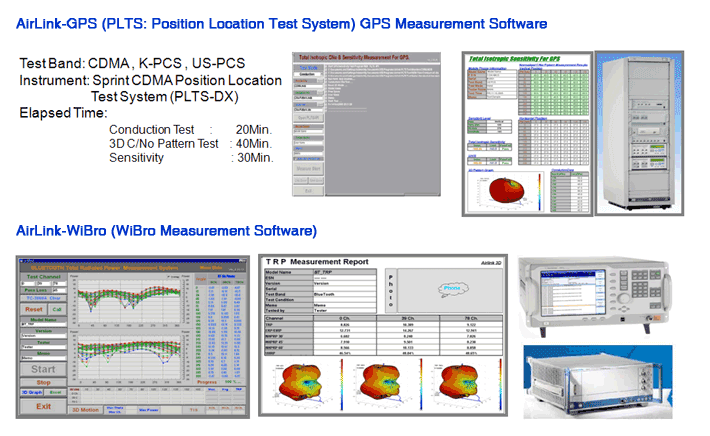Image resolution: width=710 pixels, height=436 pixels.
Task: Click the Start button in Bluetooth TRP window
Action: tap(43, 369)
